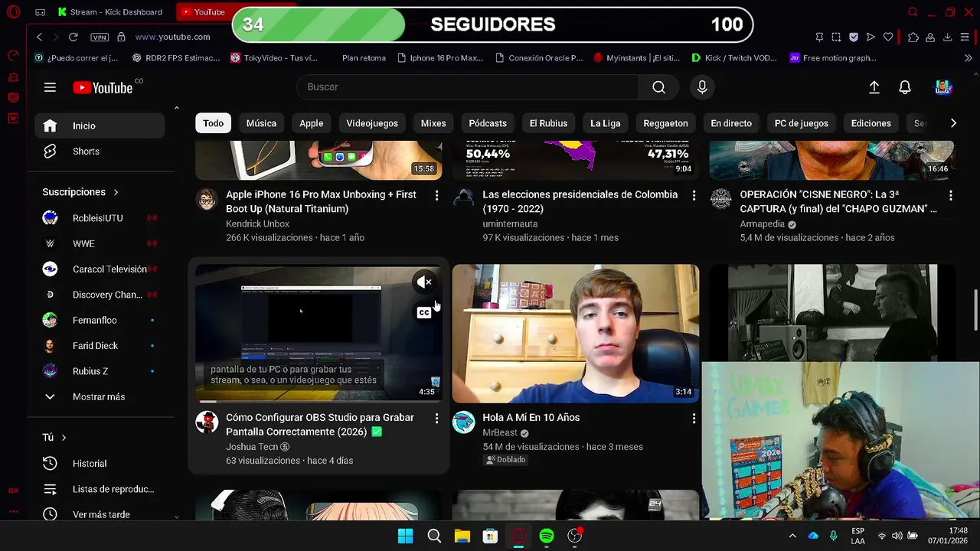Open options menu for iPhone 16 unboxing video
This screenshot has width=980, height=551.
coord(437,196)
